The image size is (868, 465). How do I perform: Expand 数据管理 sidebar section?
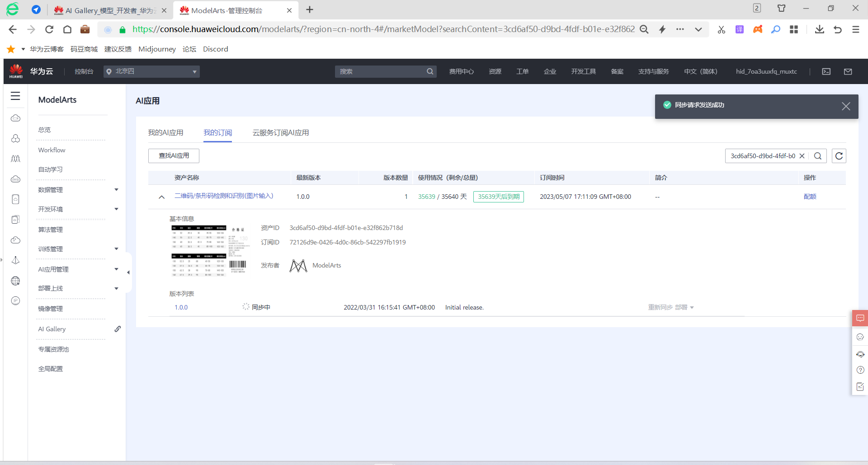pyautogui.click(x=116, y=190)
